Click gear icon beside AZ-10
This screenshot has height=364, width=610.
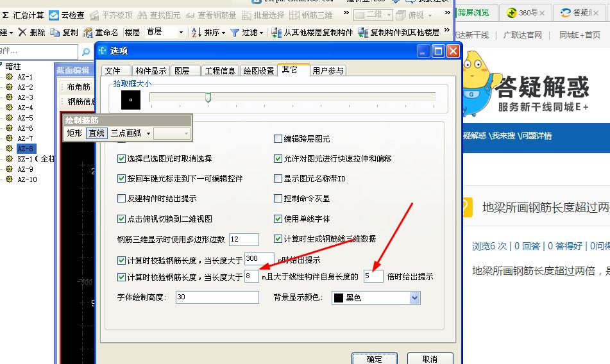(10, 179)
